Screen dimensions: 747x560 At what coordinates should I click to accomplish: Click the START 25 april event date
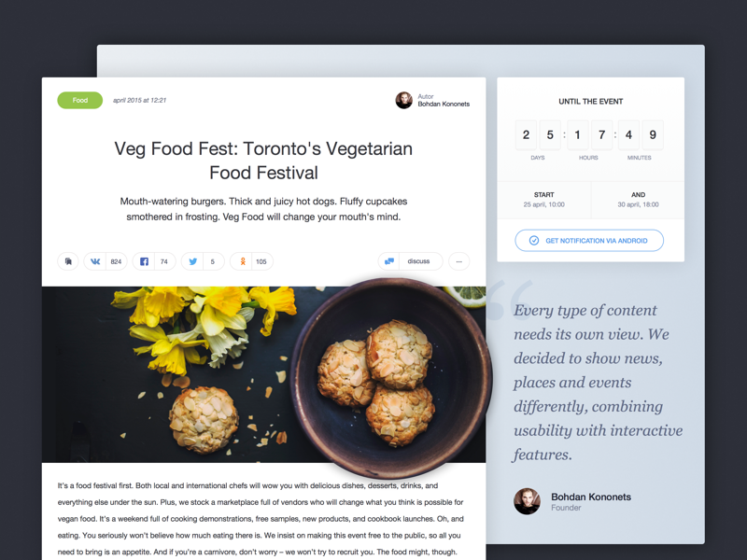544,200
